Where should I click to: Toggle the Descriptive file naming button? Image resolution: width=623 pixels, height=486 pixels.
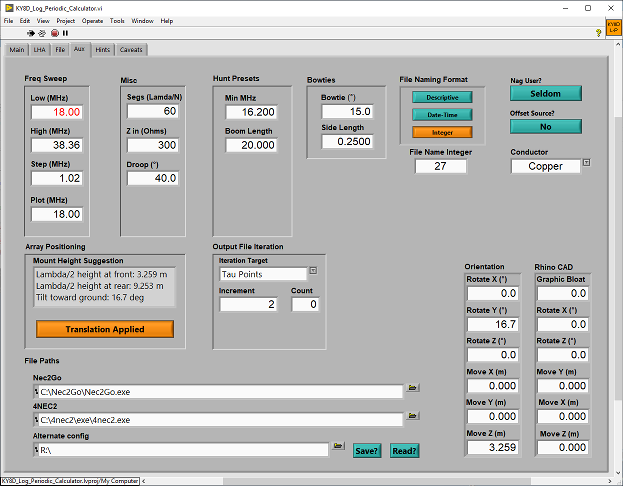[442, 97]
